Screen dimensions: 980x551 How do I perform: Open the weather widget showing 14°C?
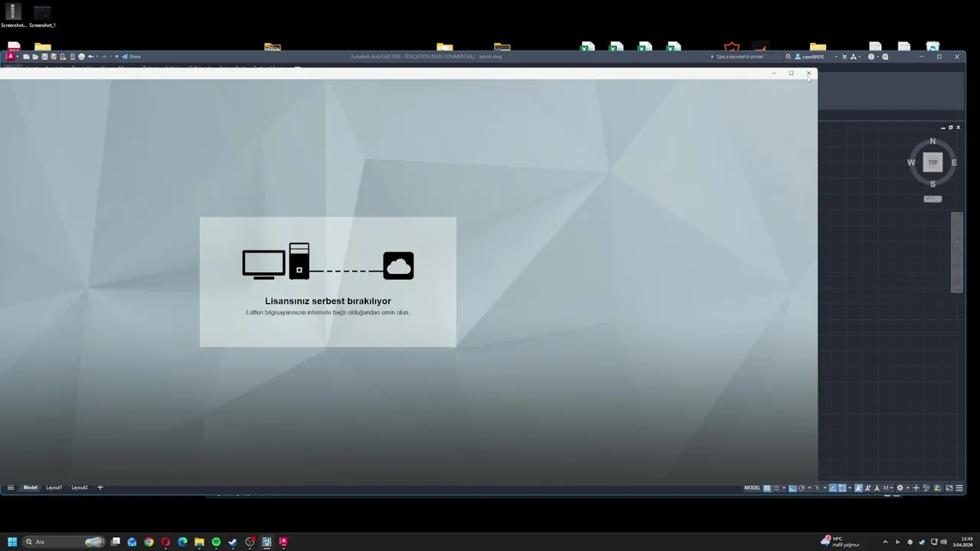(840, 542)
